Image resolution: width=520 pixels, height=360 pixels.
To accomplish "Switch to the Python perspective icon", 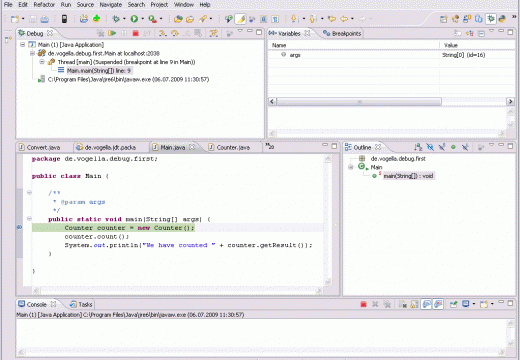I will click(502, 19).
